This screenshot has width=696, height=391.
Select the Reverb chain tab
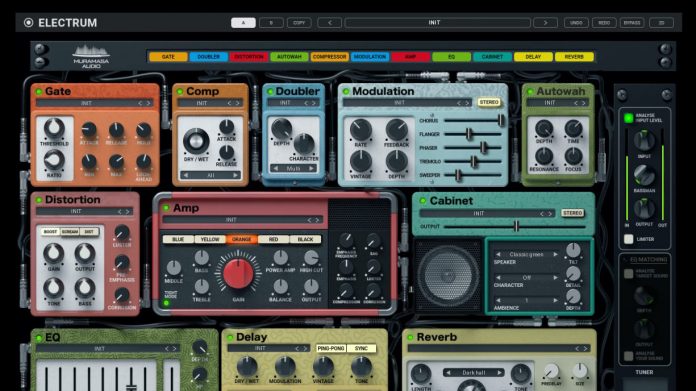tap(574, 57)
